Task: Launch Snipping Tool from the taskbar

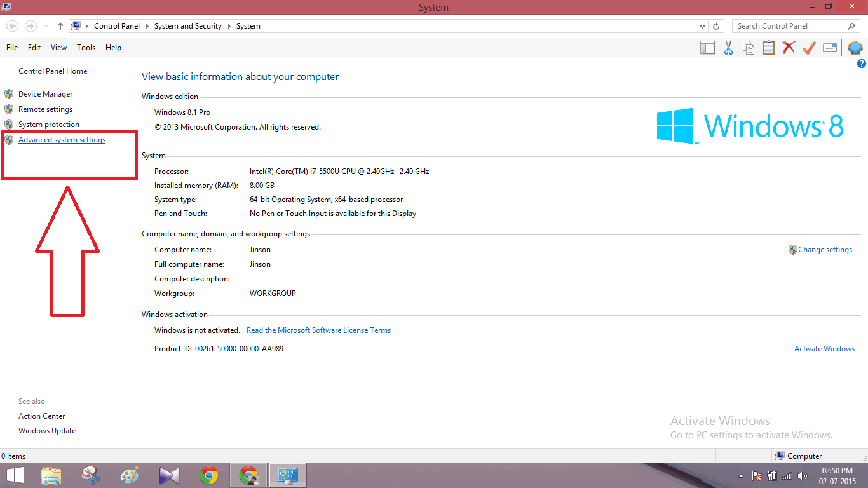Action: pos(91,475)
